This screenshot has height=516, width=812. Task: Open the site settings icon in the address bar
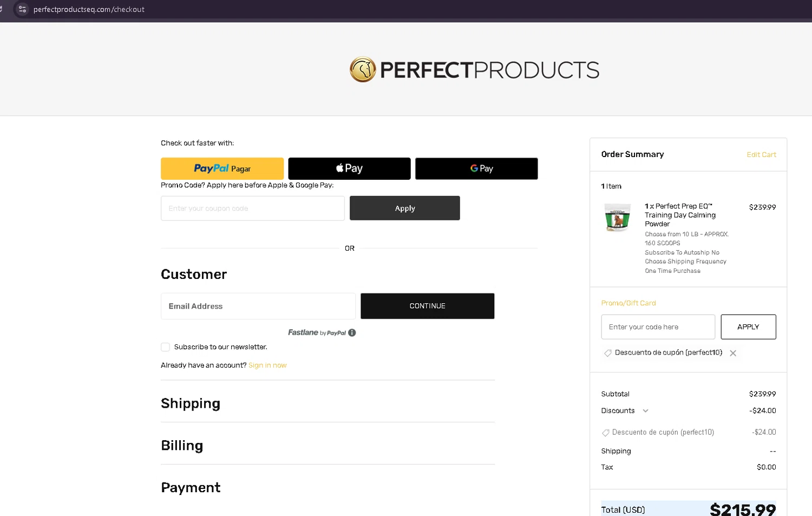point(22,9)
